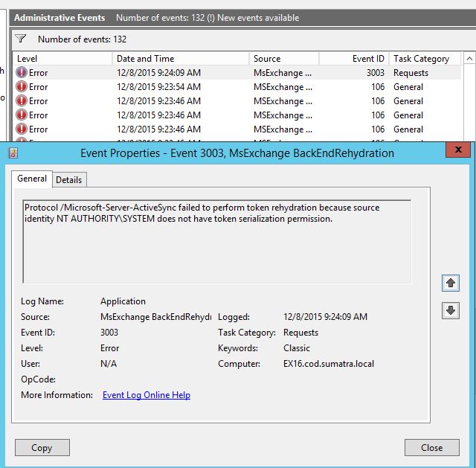Select the 12/8/2015 9:24:09 AM event row
The width and height of the screenshot is (476, 468).
pyautogui.click(x=237, y=73)
